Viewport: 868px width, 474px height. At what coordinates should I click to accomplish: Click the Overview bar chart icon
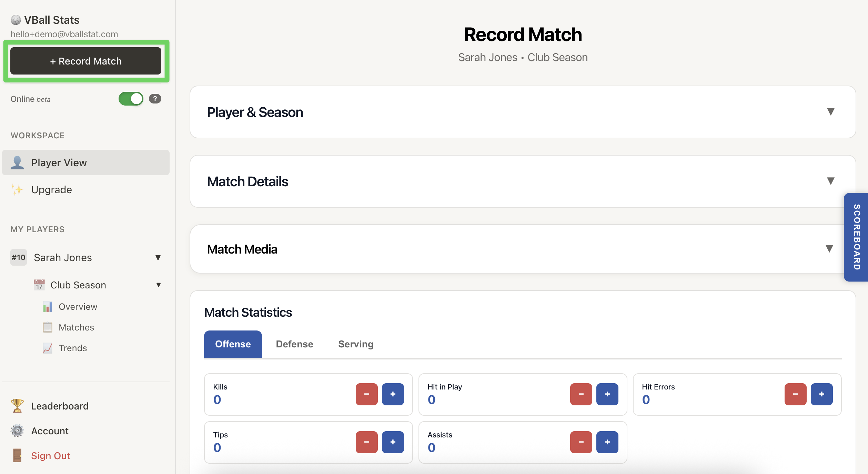tap(48, 306)
